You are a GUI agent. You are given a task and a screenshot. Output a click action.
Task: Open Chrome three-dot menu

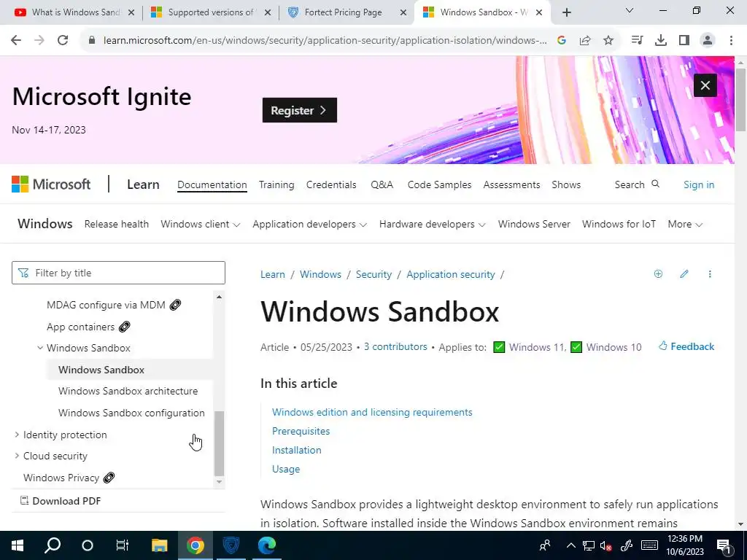click(x=731, y=41)
